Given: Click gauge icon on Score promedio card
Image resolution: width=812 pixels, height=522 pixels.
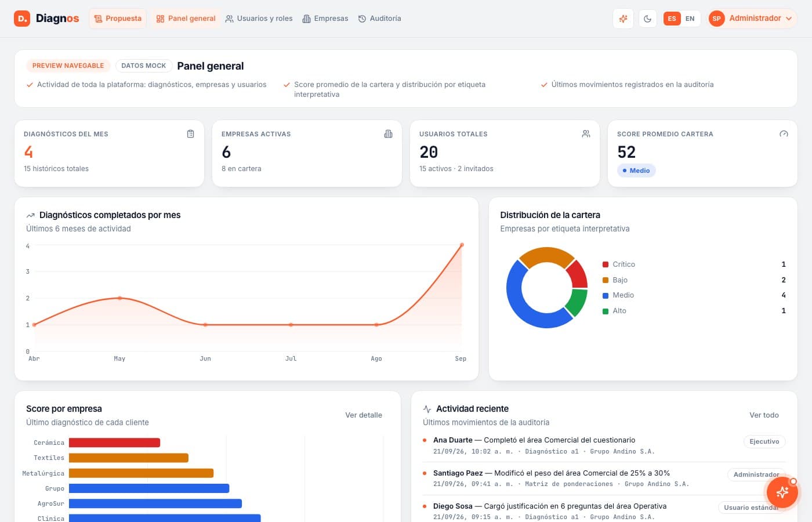Looking at the screenshot, I should (x=784, y=134).
